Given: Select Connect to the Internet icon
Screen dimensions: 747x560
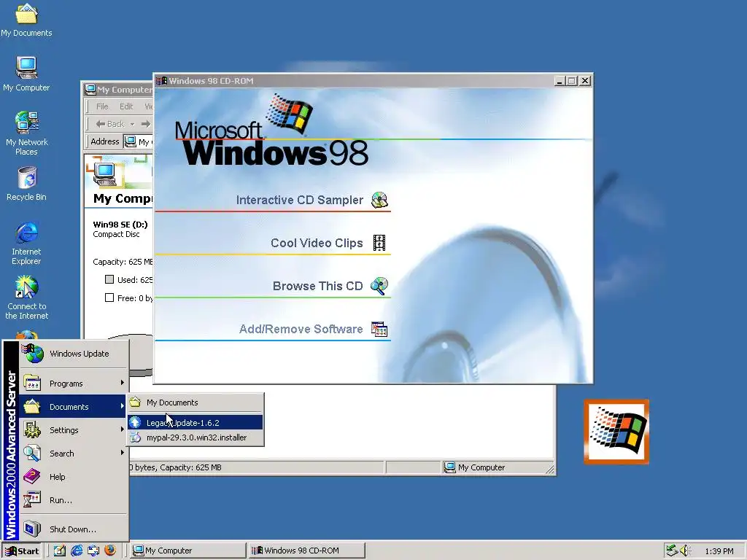Looking at the screenshot, I should (x=26, y=297).
